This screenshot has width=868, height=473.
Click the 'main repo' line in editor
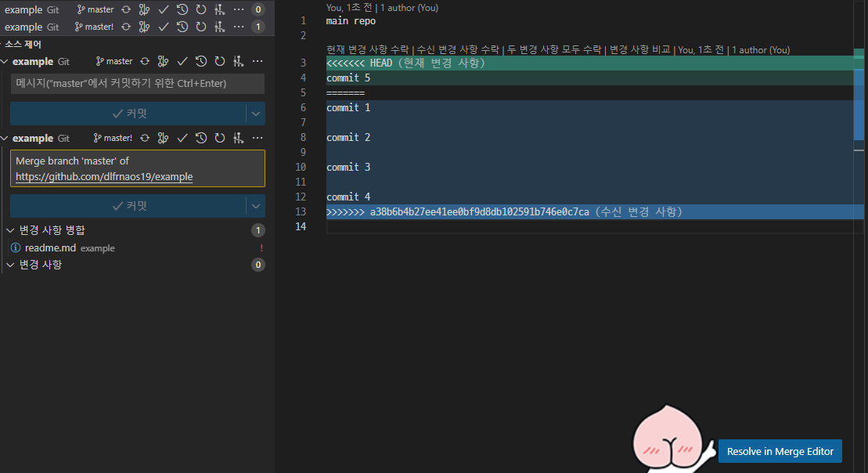(351, 21)
